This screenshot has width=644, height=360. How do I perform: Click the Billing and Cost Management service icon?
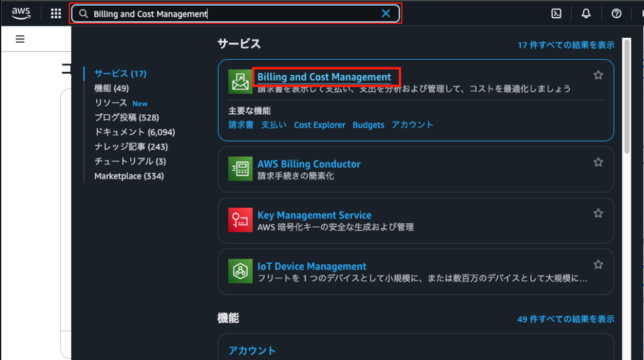click(240, 81)
